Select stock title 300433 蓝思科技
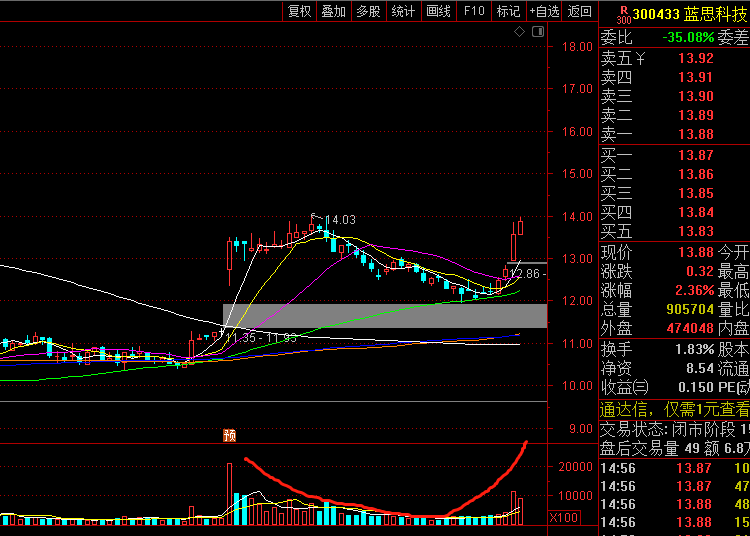 [x=689, y=14]
